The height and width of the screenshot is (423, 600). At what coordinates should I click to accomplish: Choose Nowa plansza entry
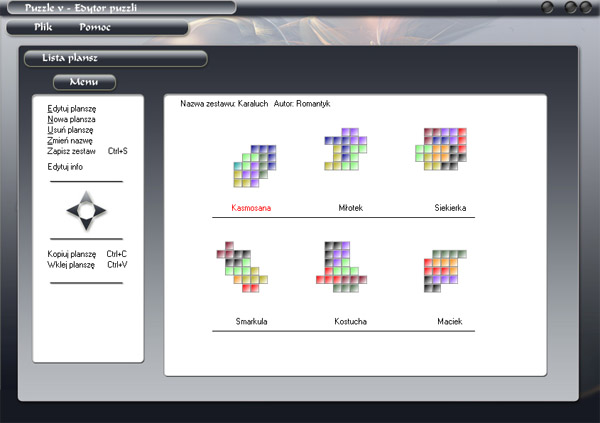click(71, 119)
